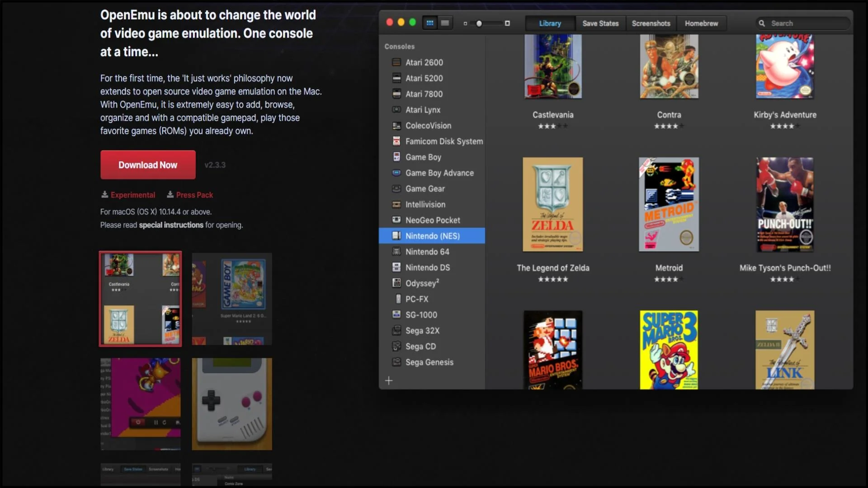Select Mike Tyson's Punch-Out!! cover

point(785,204)
